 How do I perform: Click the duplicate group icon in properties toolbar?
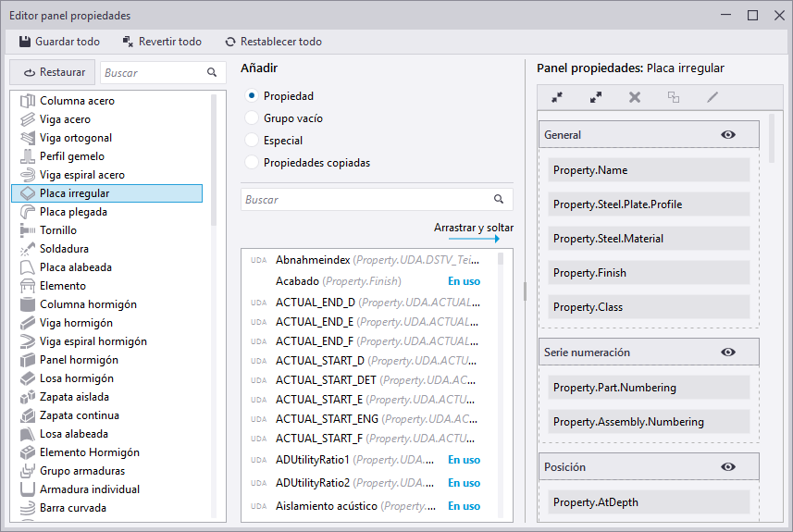click(x=674, y=97)
